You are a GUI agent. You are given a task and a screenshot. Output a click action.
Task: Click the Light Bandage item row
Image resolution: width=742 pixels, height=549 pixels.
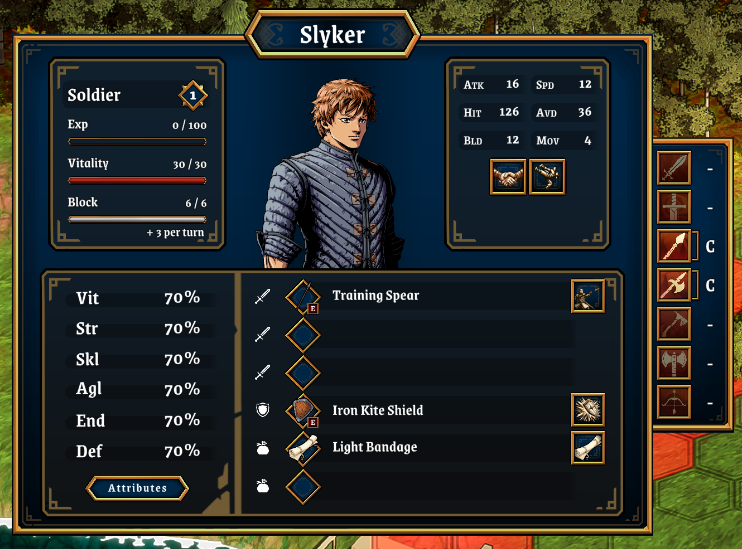coord(429,448)
